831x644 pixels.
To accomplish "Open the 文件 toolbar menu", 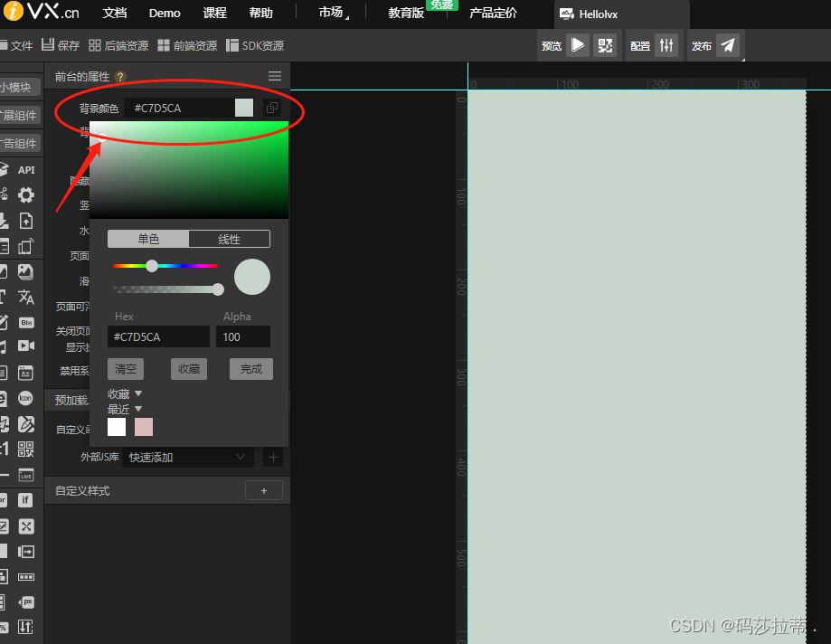I will 16,45.
